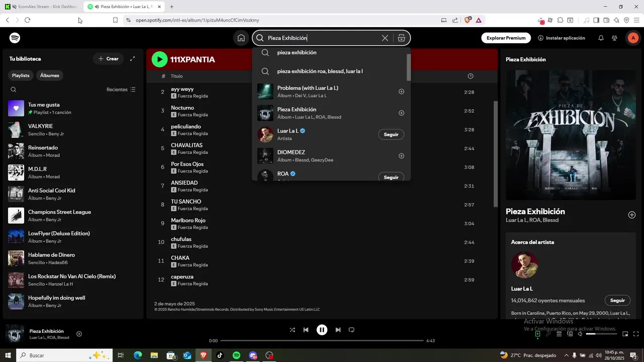The width and height of the screenshot is (644, 362).
Task: Open friend activity icon
Action: tap(614, 38)
